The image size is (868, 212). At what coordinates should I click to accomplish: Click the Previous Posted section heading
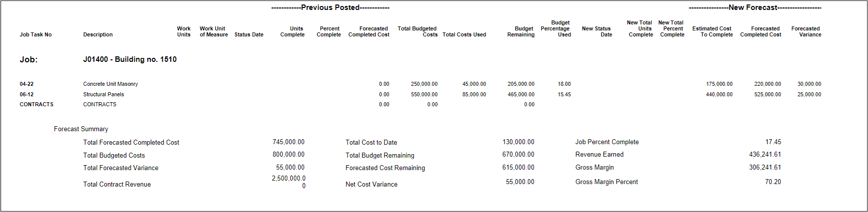point(330,7)
